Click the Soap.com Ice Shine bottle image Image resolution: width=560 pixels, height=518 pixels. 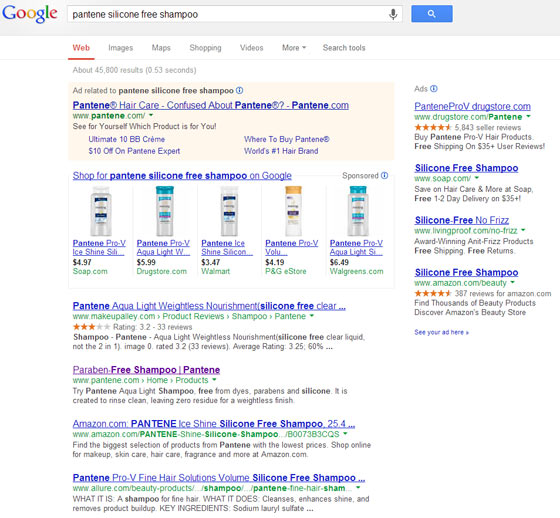101,211
